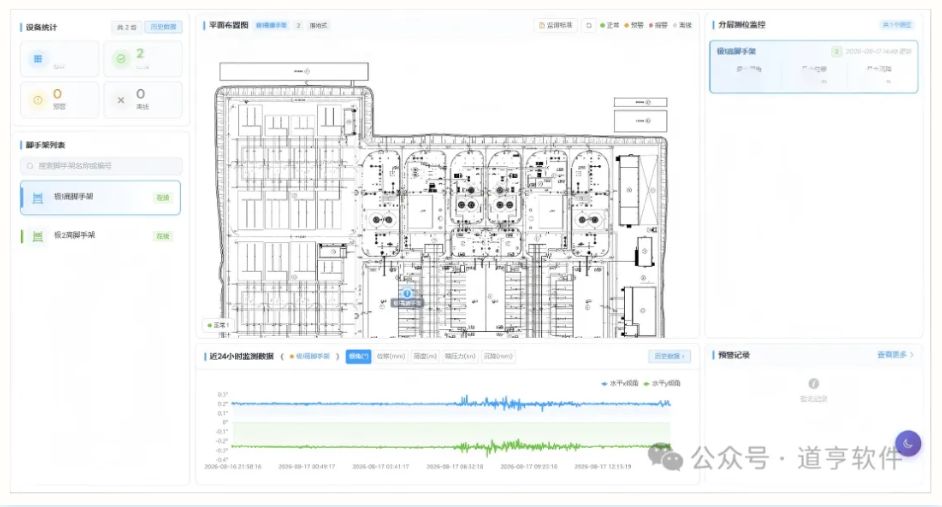Click the blue scaffold name in 近24小时监测数据 header
The width and height of the screenshot is (942, 507).
click(312, 356)
